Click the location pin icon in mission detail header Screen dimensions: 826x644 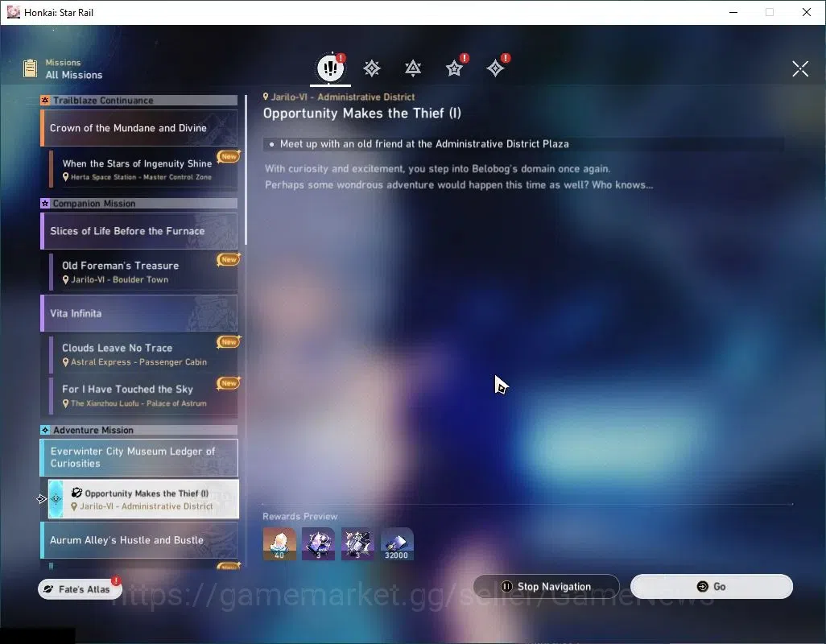point(266,97)
